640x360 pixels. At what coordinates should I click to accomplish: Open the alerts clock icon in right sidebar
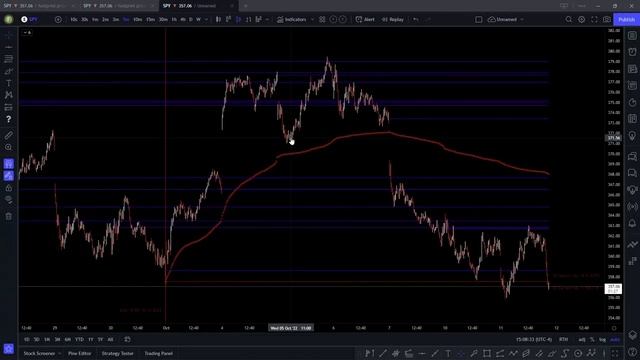pyautogui.click(x=632, y=52)
